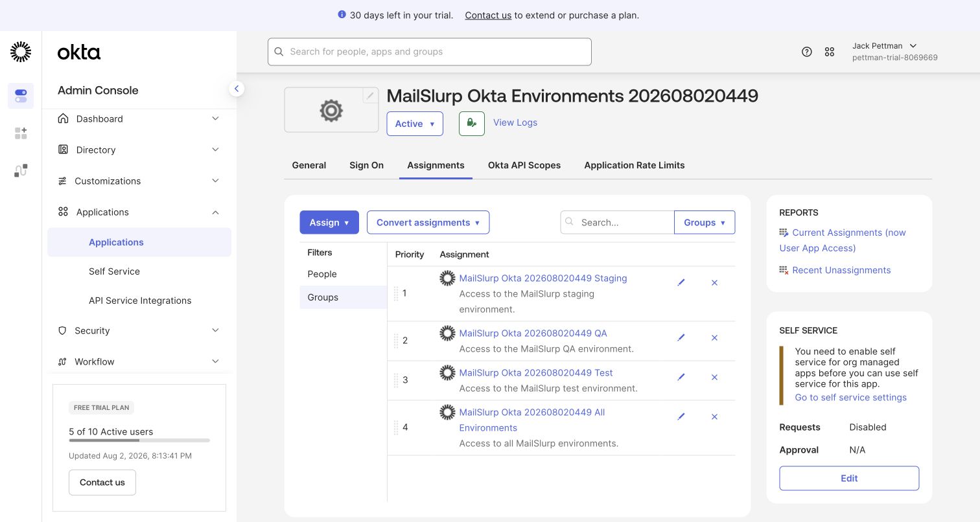Viewport: 980px width, 522px height.
Task: Edit the All Environments group assignment
Action: point(681,417)
